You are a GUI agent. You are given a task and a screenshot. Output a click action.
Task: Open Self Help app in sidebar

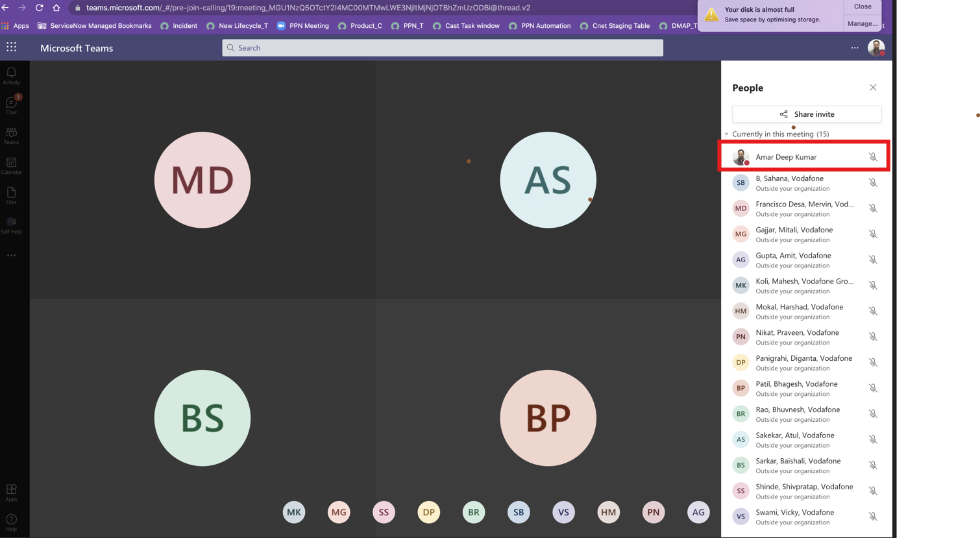(11, 225)
